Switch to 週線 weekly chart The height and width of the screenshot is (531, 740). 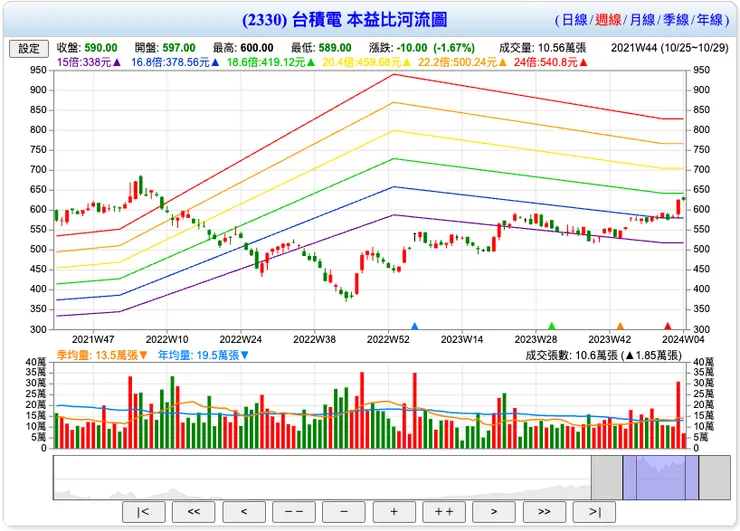[x=608, y=20]
